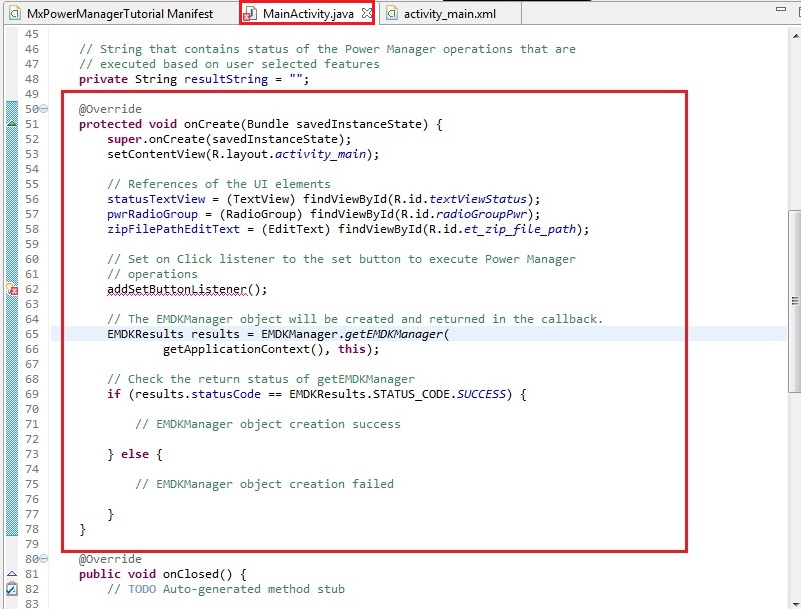Viewport: 801px width, 609px height.
Task: Click the activity_main.xml file icon
Action: pyautogui.click(x=391, y=14)
